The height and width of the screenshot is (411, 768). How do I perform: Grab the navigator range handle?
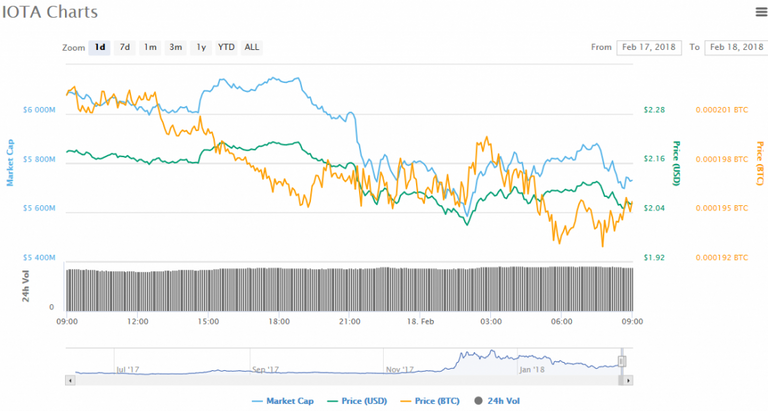coord(622,362)
